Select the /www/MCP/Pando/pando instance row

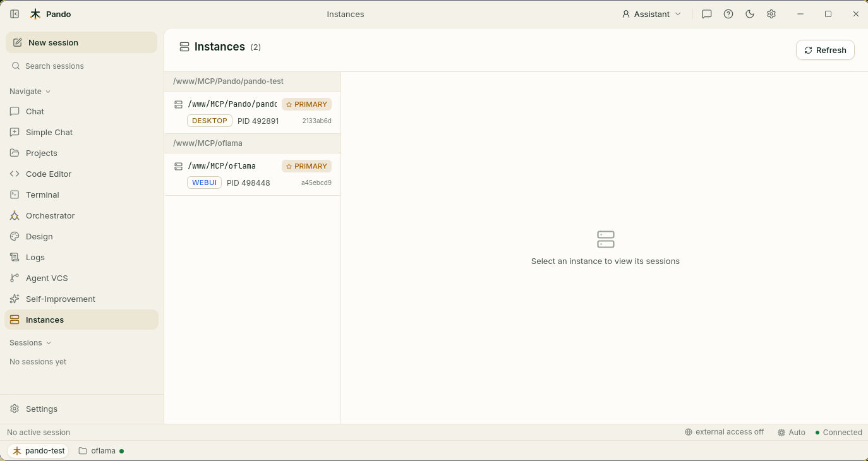(252, 112)
